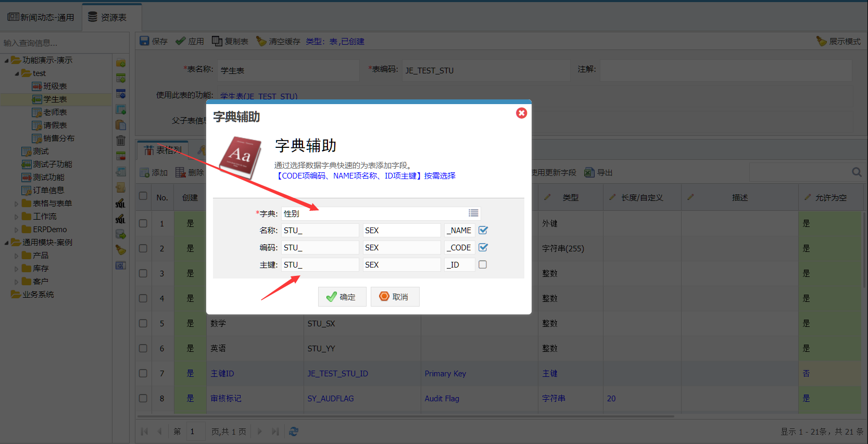The image size is (868, 444).
Task: Check the row 8 审核标记 checkbox
Action: coord(143,398)
